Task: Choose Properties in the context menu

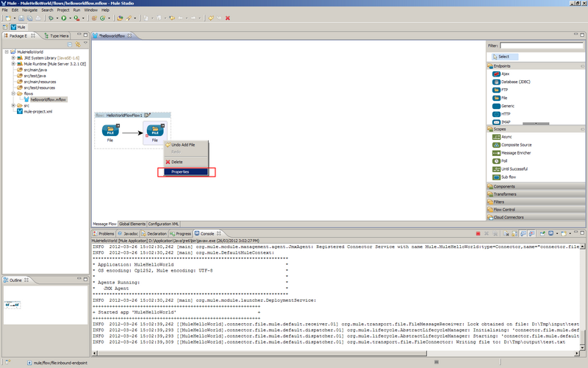Action: pyautogui.click(x=186, y=171)
